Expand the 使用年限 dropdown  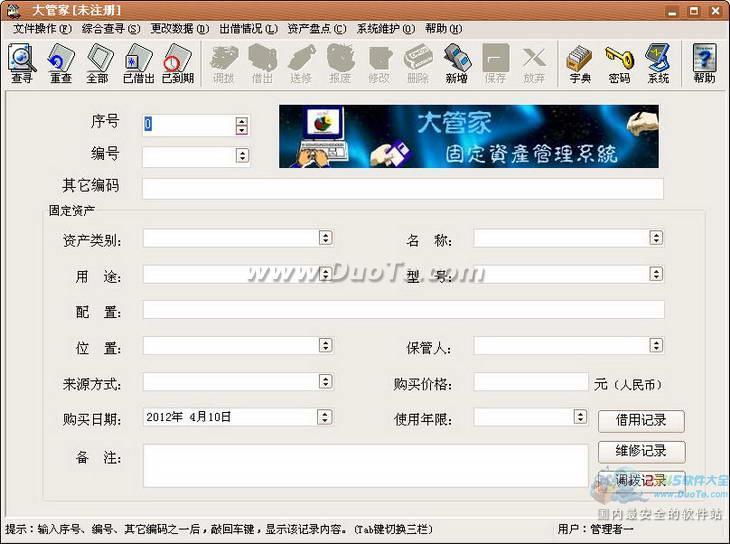pos(580,416)
